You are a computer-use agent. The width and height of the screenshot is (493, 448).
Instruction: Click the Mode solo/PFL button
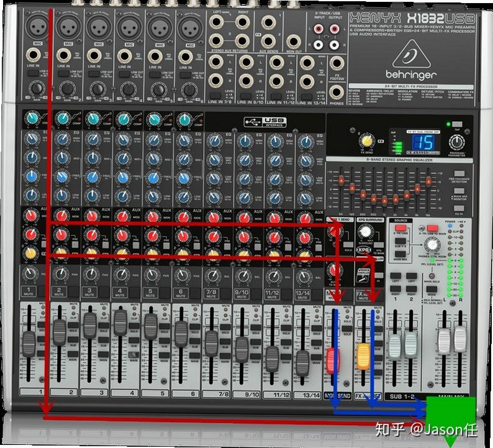point(432,290)
